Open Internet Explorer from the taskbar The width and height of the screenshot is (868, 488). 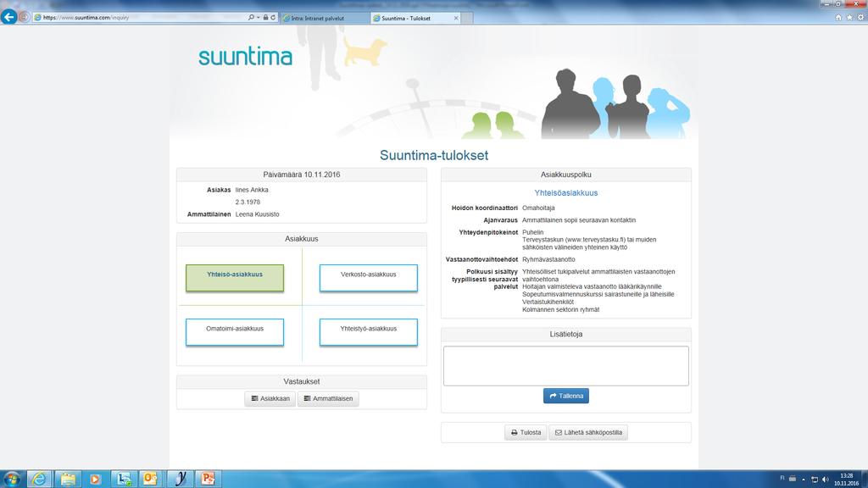tap(39, 479)
